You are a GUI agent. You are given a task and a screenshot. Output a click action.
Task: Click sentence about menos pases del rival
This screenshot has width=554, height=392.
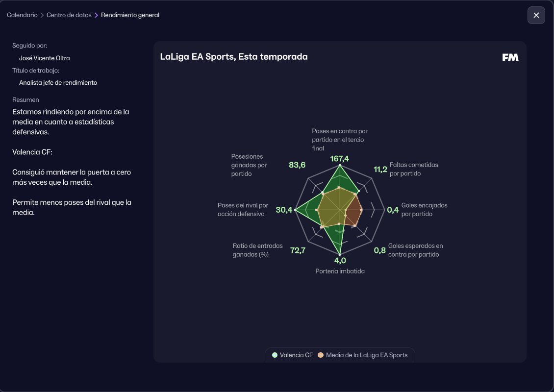[x=72, y=207]
